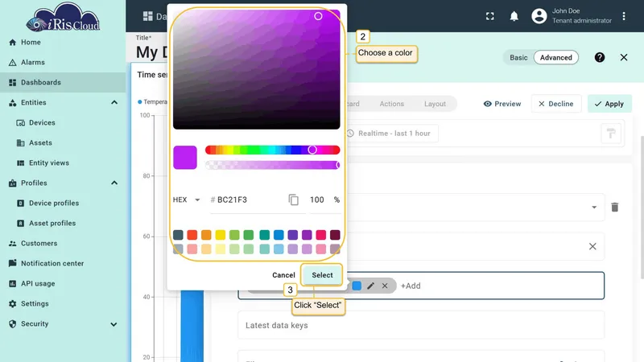Image resolution: width=644 pixels, height=362 pixels.
Task: Confirm color with Select button
Action: point(322,275)
